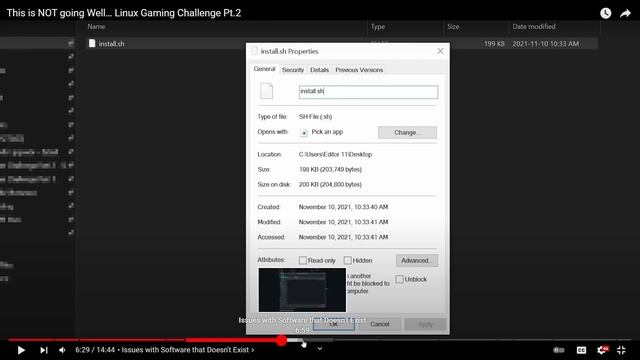640x360 pixels.
Task: Open the Details tab
Action: point(319,70)
